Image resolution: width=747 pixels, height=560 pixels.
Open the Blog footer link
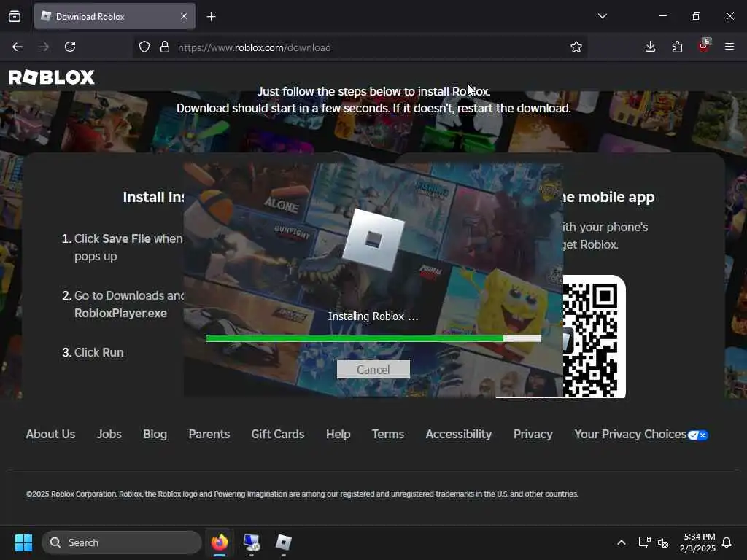[155, 435]
